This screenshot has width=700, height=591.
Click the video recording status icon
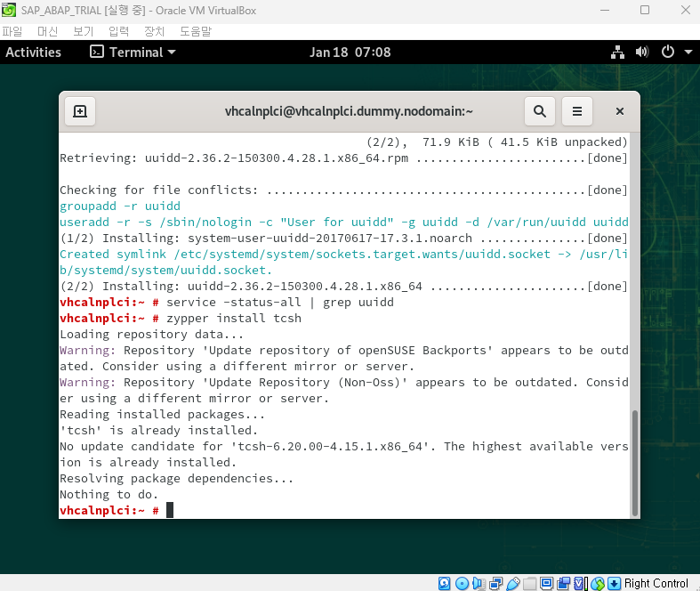point(563,583)
